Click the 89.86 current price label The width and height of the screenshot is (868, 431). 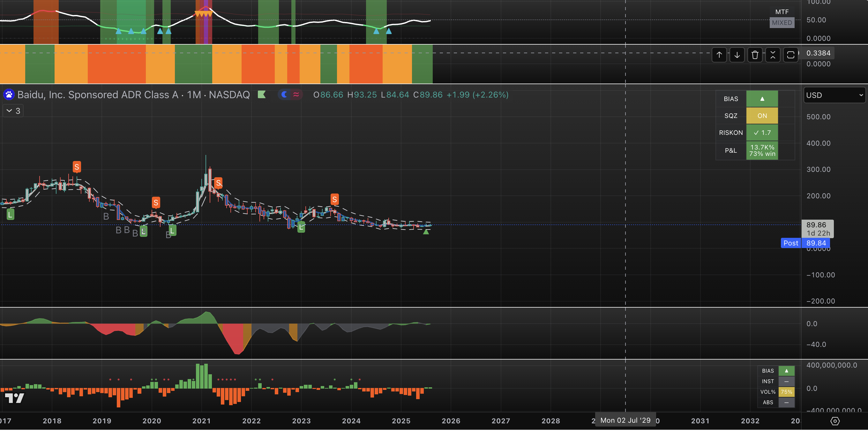pos(816,225)
